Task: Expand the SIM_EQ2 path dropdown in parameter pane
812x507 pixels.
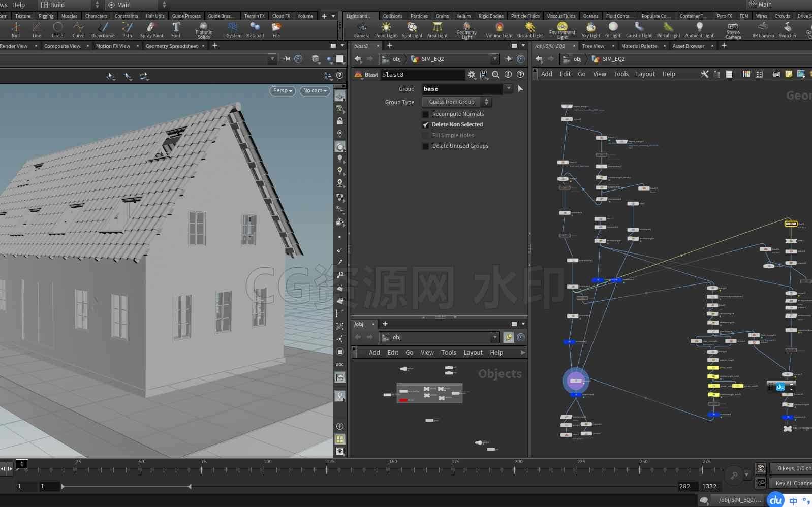Action: pyautogui.click(x=495, y=59)
